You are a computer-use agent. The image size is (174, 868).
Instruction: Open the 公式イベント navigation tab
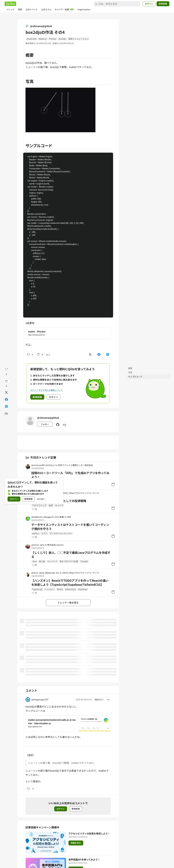(x=32, y=9)
